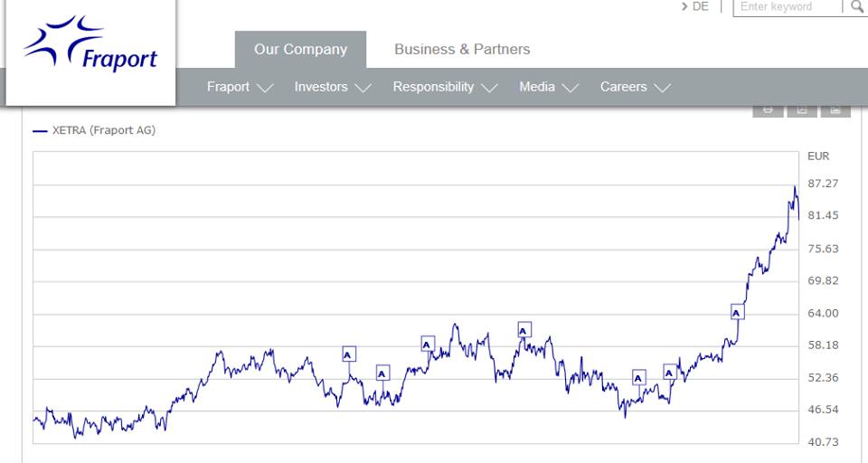Expand the Investors dropdown menu
Image resolution: width=868 pixels, height=463 pixels.
click(x=332, y=88)
